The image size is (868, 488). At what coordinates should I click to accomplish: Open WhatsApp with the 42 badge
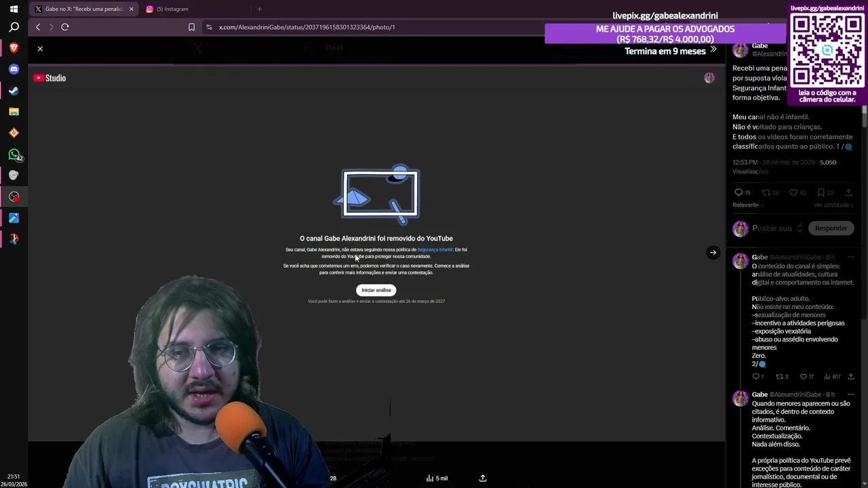[x=14, y=155]
